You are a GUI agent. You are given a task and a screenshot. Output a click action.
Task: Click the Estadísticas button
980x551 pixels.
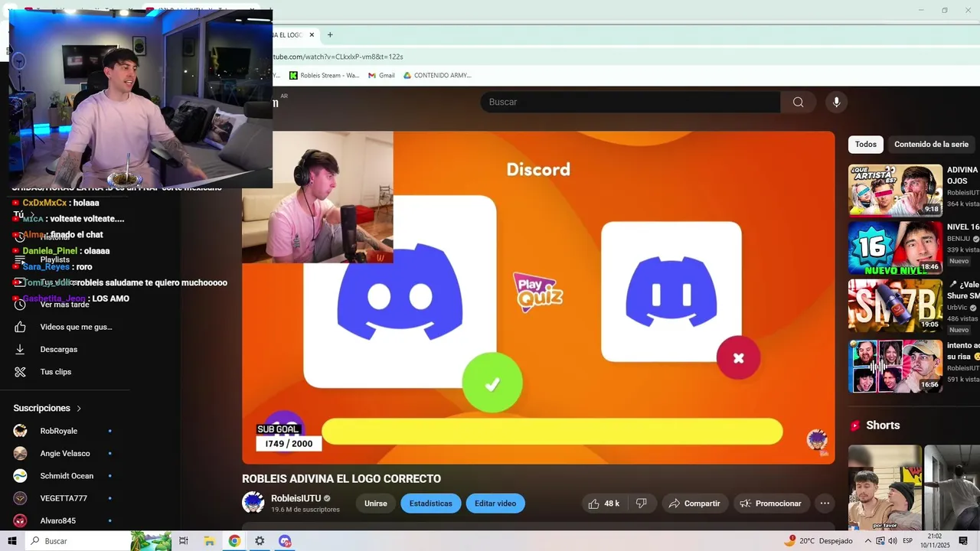tap(431, 504)
